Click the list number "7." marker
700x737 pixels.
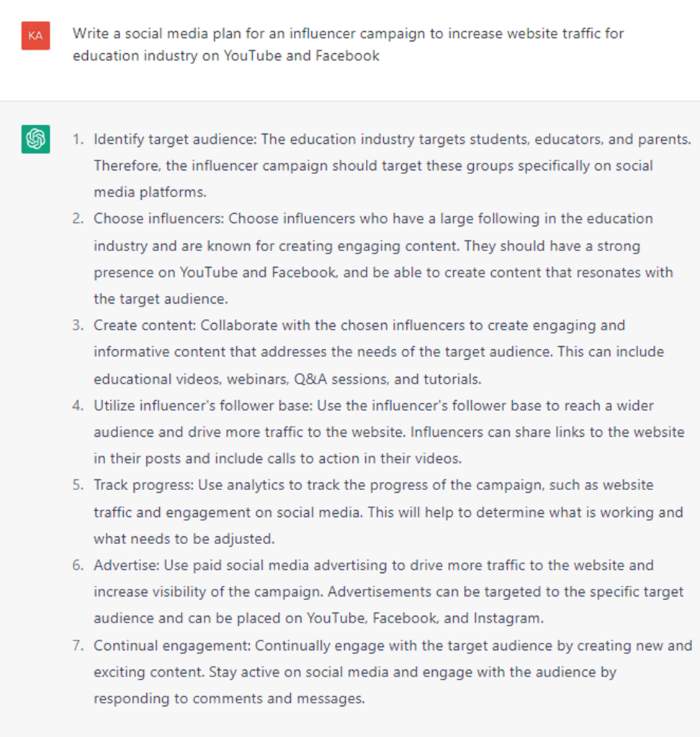pyautogui.click(x=78, y=645)
